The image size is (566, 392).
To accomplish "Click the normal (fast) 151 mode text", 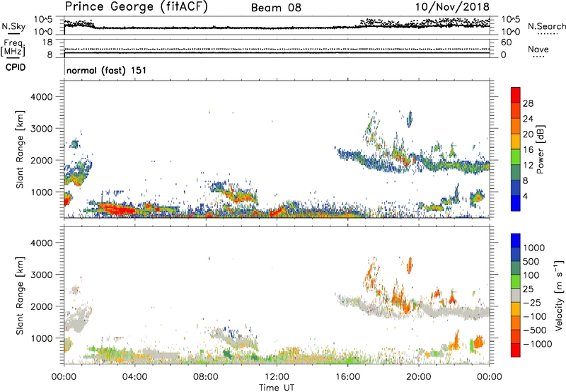I will pyautogui.click(x=103, y=71).
